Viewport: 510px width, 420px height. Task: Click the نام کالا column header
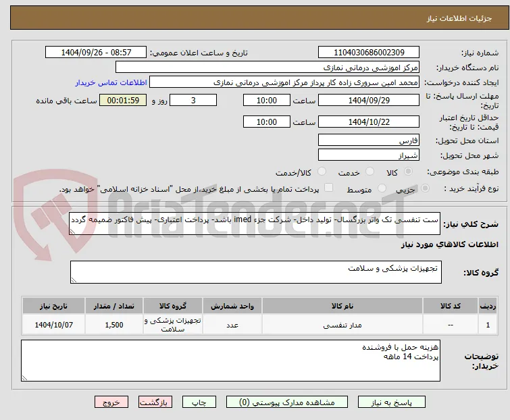[342, 306]
